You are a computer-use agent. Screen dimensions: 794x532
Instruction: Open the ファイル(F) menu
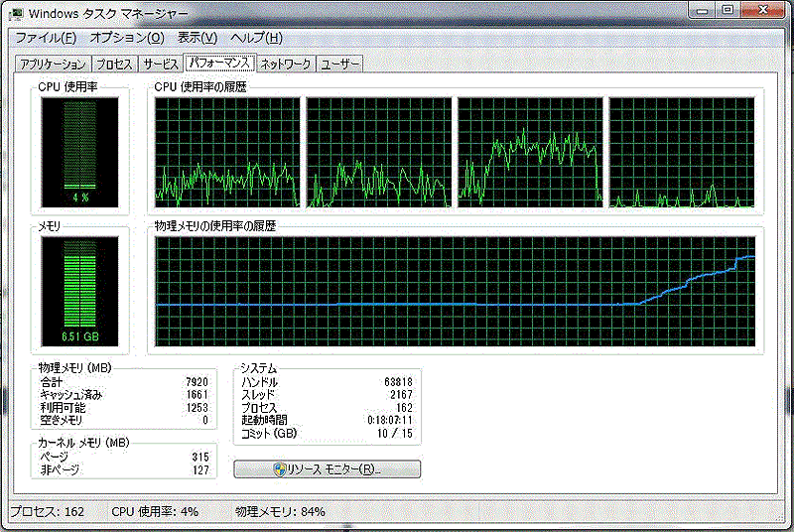[x=46, y=38]
